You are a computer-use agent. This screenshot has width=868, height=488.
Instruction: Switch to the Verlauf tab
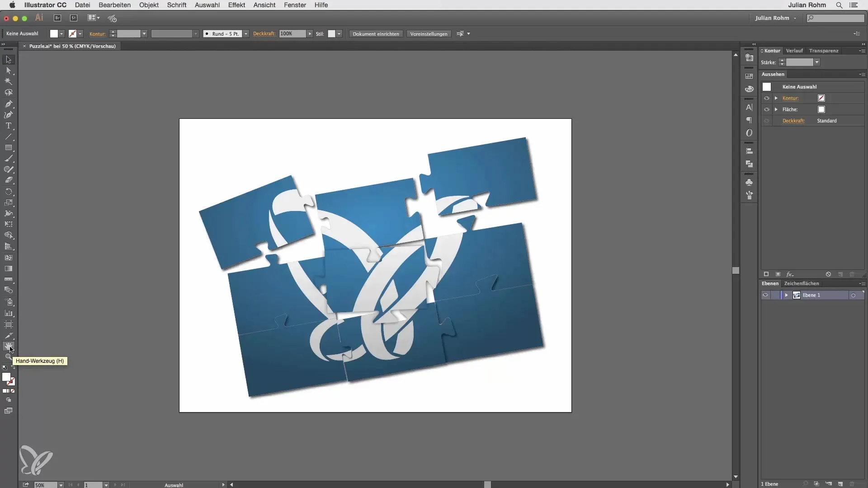coord(794,51)
